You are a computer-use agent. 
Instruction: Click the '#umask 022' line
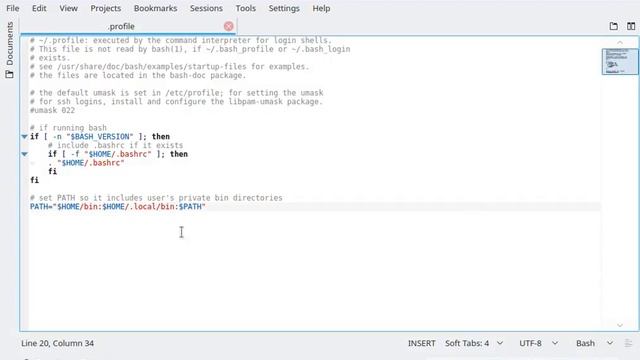pos(52,110)
